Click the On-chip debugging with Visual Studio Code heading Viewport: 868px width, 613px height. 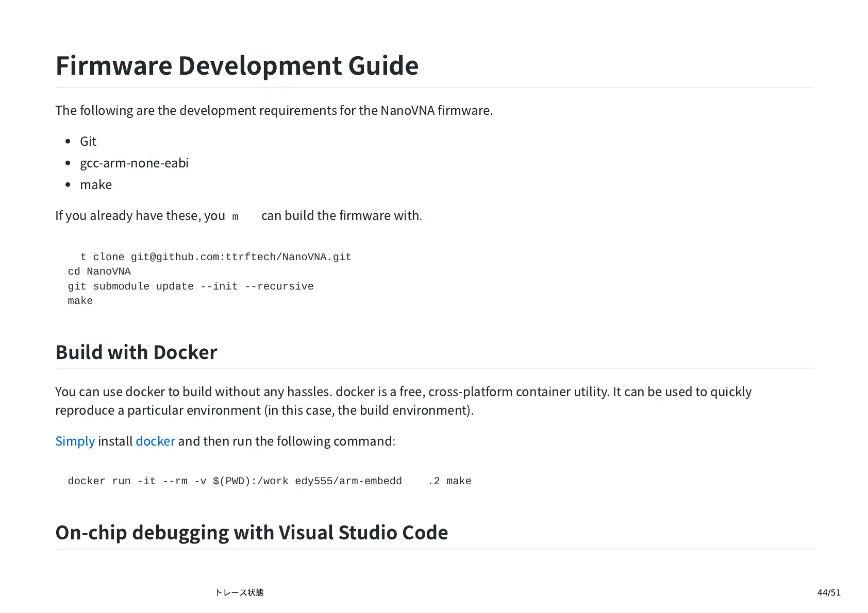pyautogui.click(x=252, y=533)
